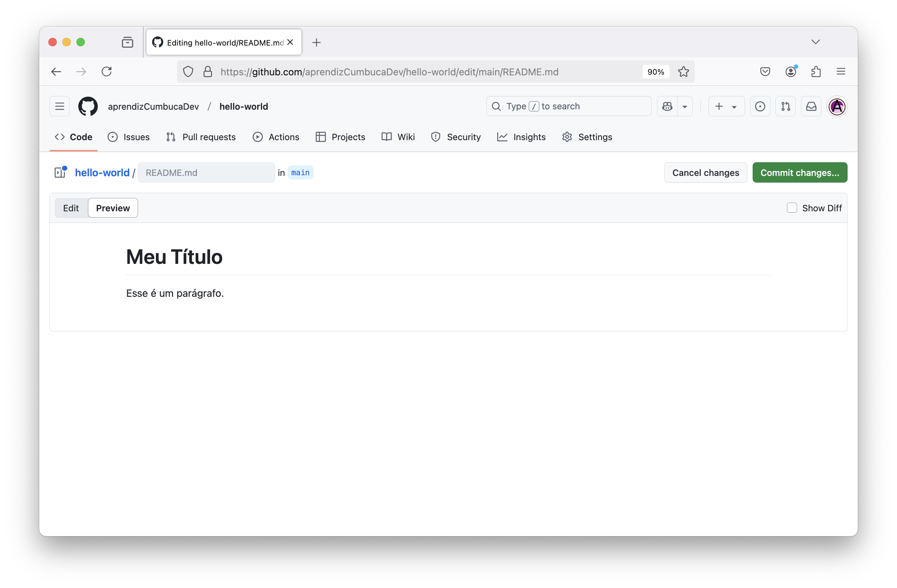Expand the create new dropdown caret
This screenshot has width=897, height=588.
point(734,106)
